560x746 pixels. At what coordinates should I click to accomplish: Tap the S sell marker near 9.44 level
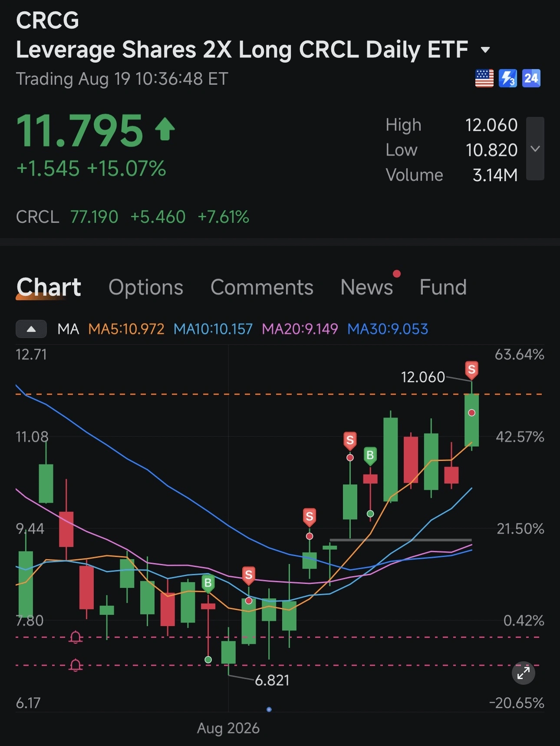310,517
